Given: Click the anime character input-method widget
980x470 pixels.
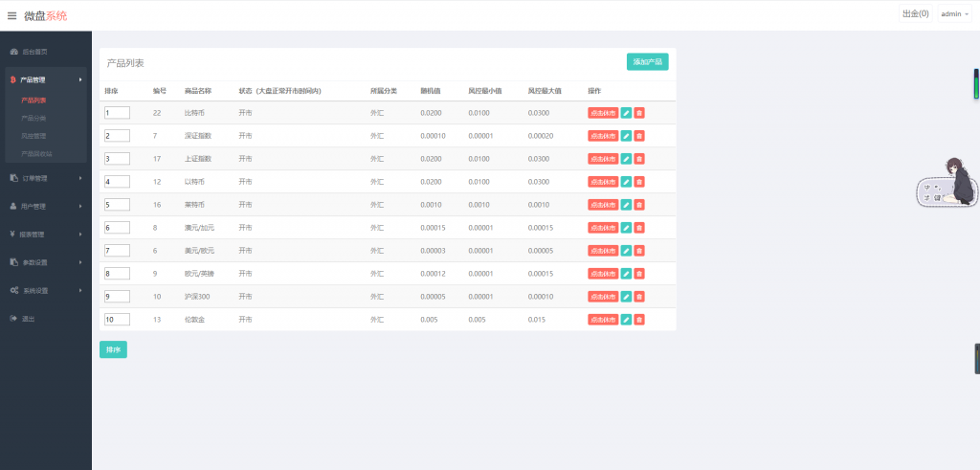Looking at the screenshot, I should coord(948,183).
